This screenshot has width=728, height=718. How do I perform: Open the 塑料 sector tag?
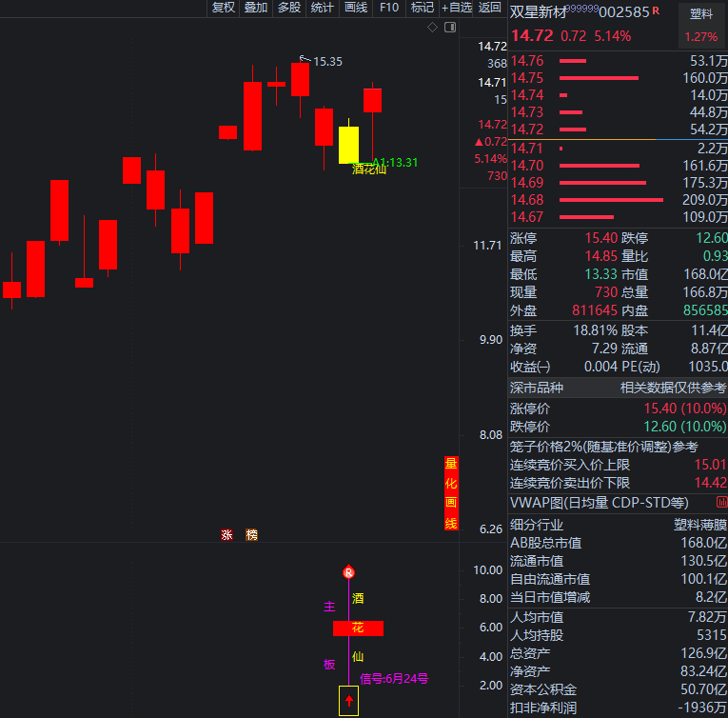coord(701,14)
